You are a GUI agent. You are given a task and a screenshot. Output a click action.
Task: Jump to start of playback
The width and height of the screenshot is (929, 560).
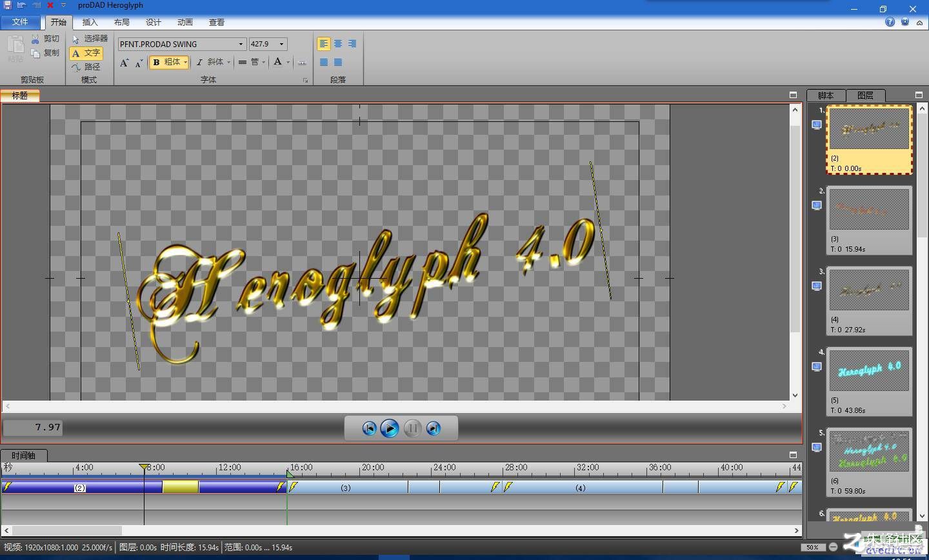click(x=369, y=428)
